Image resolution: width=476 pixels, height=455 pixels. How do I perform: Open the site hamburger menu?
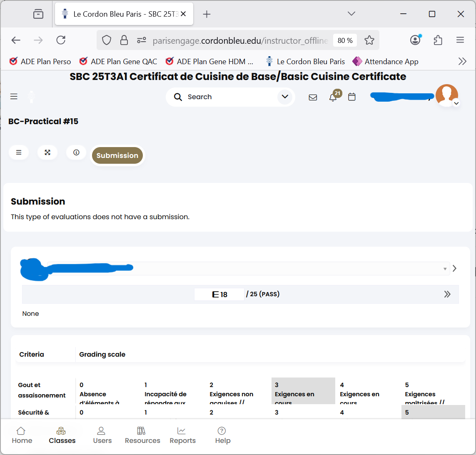(14, 97)
